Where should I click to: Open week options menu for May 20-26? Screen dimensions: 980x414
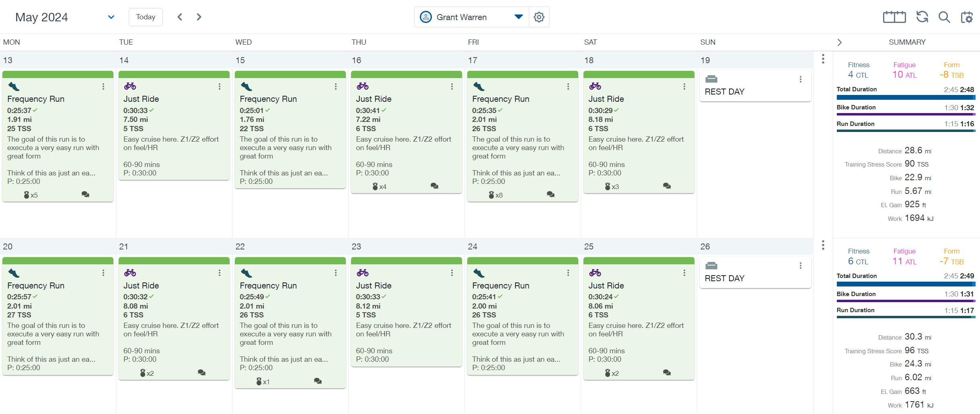tap(823, 245)
